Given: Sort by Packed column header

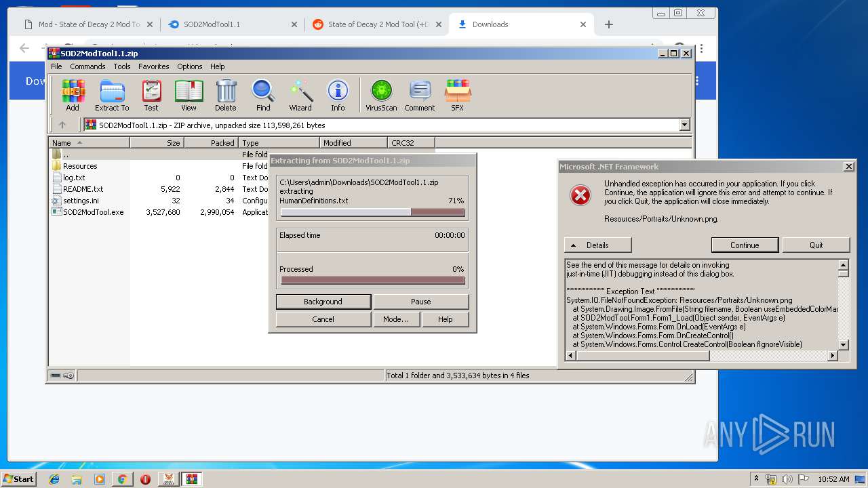Looking at the screenshot, I should coord(211,142).
